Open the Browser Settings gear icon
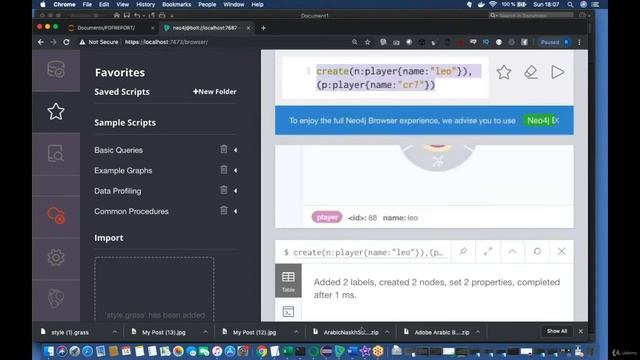Screen dimensions: 640x360 coord(56,258)
